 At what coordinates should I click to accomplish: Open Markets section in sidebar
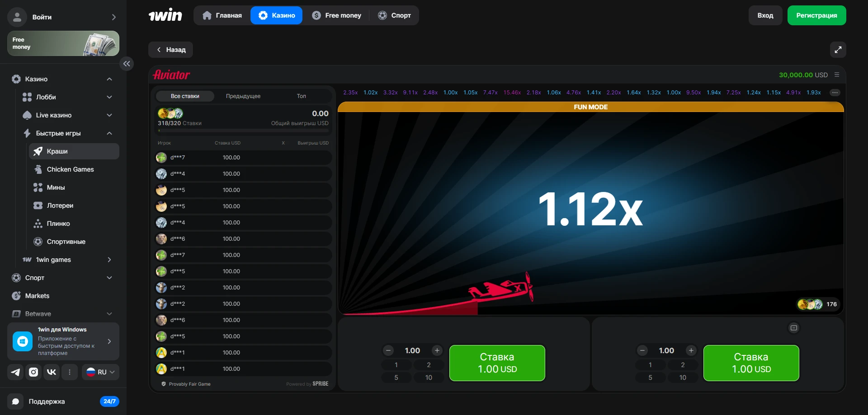click(x=63, y=296)
